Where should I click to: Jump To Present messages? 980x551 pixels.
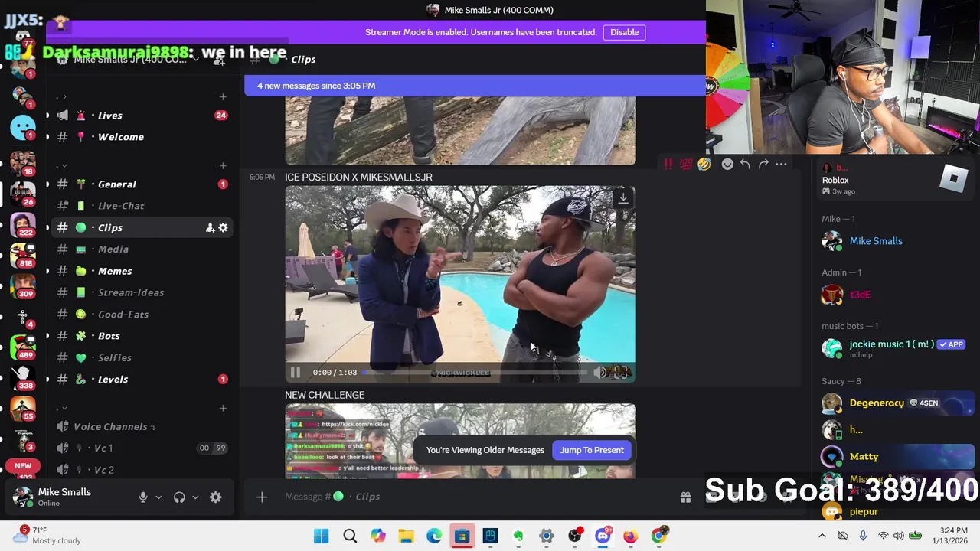point(592,450)
